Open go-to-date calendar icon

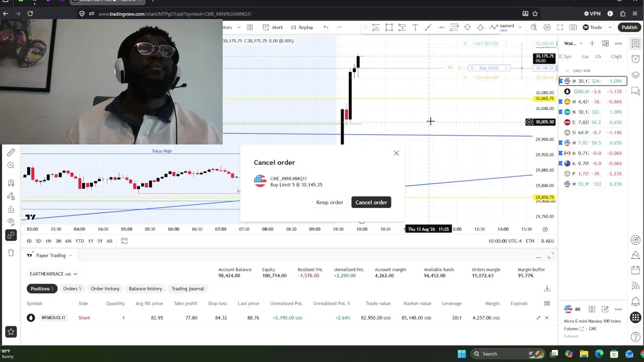pyautogui.click(x=124, y=241)
